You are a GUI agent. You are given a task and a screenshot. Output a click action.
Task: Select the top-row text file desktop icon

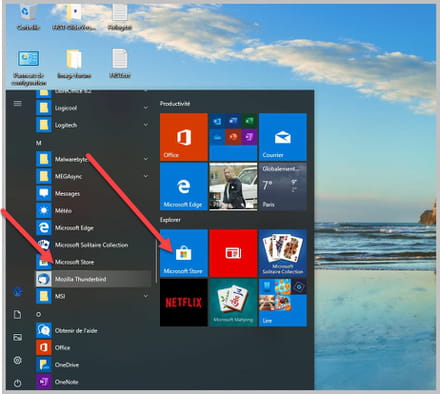pos(120,17)
